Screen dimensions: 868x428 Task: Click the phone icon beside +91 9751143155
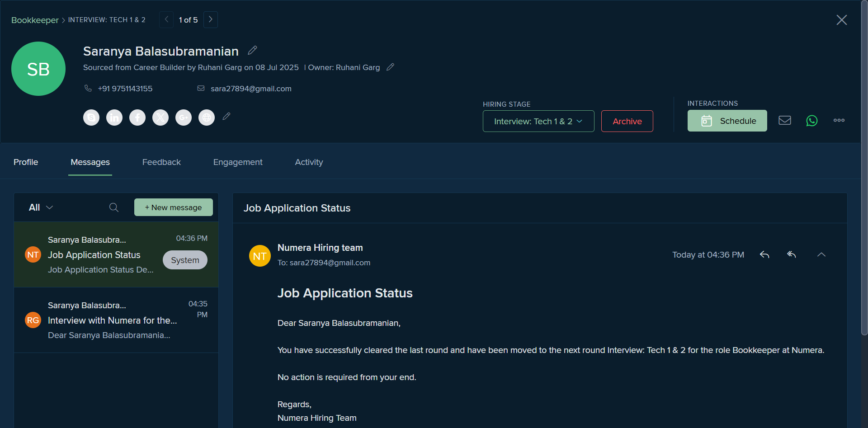(x=88, y=88)
